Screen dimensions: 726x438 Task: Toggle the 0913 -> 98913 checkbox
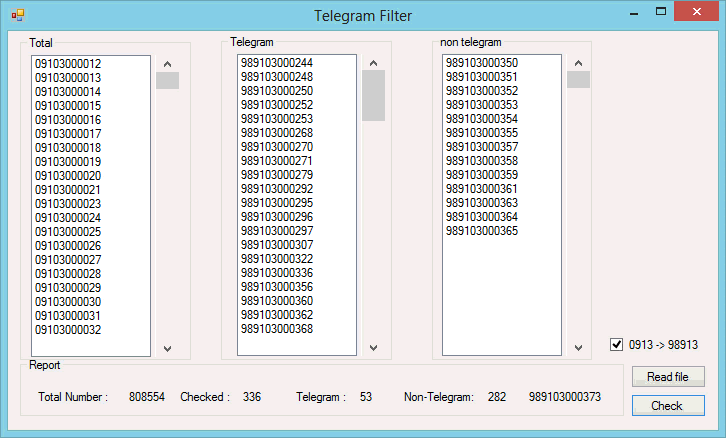[616, 344]
